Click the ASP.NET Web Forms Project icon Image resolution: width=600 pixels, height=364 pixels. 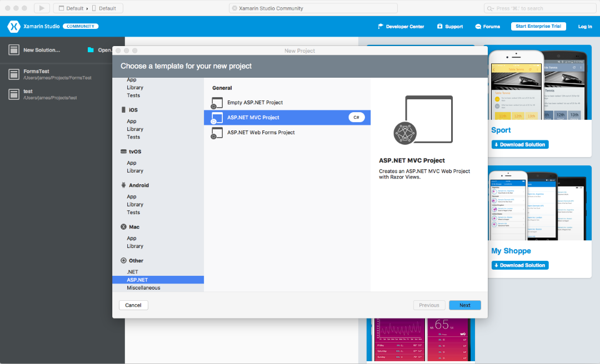point(217,133)
